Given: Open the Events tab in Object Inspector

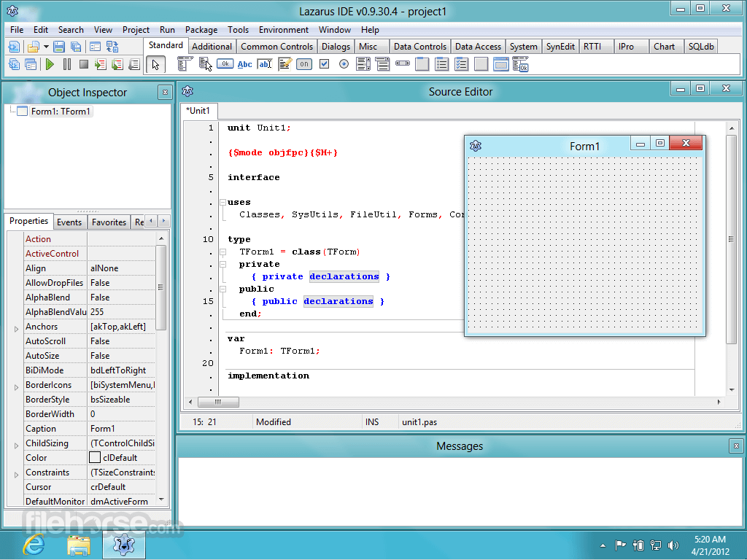Looking at the screenshot, I should point(69,222).
